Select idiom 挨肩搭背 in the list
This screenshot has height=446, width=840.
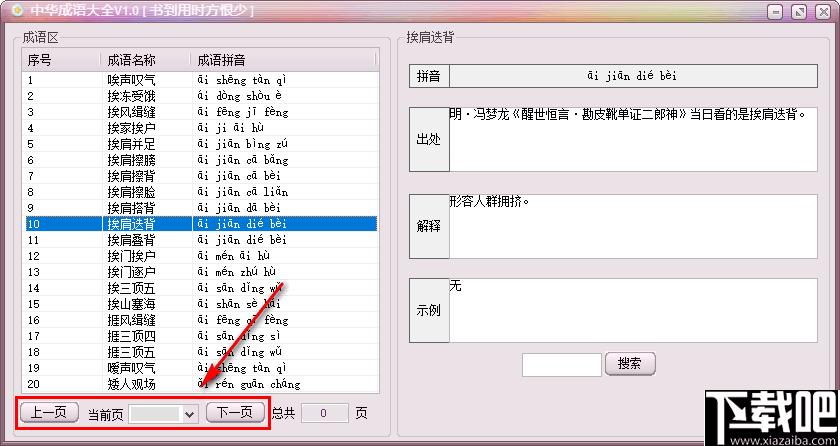[131, 208]
